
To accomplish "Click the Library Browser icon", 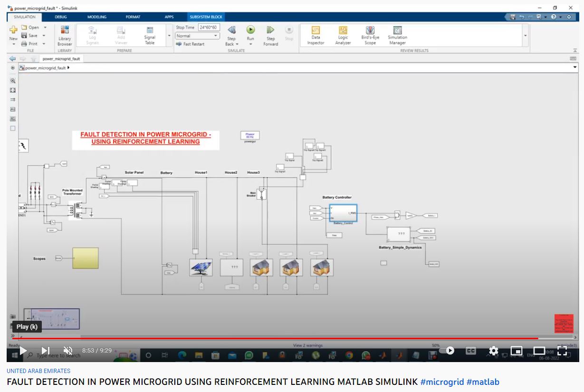I will (x=65, y=30).
